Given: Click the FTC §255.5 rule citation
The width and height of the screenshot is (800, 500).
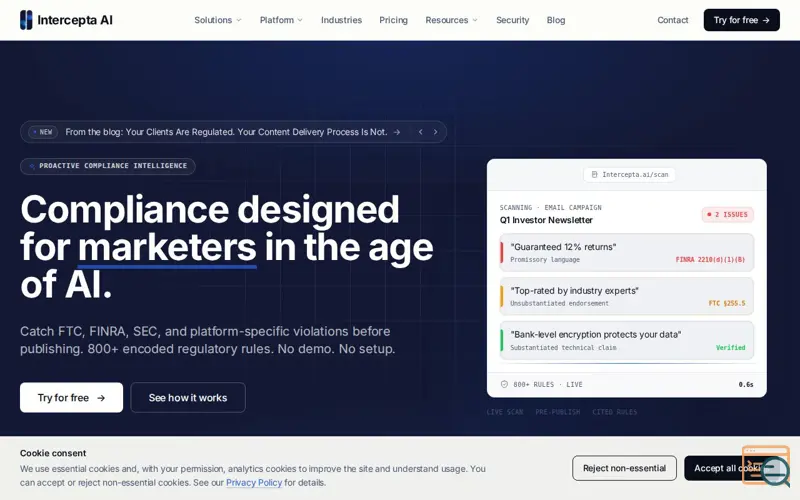Looking at the screenshot, I should [x=727, y=304].
